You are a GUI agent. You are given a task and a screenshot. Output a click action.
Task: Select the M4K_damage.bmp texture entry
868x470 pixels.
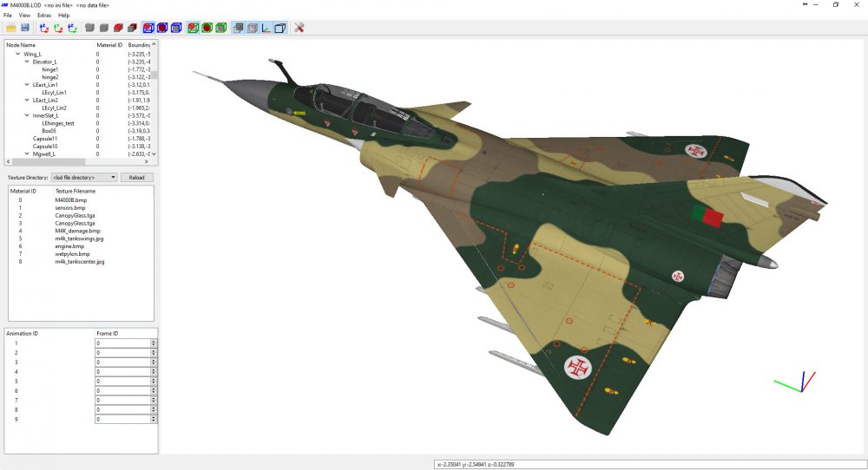[77, 232]
